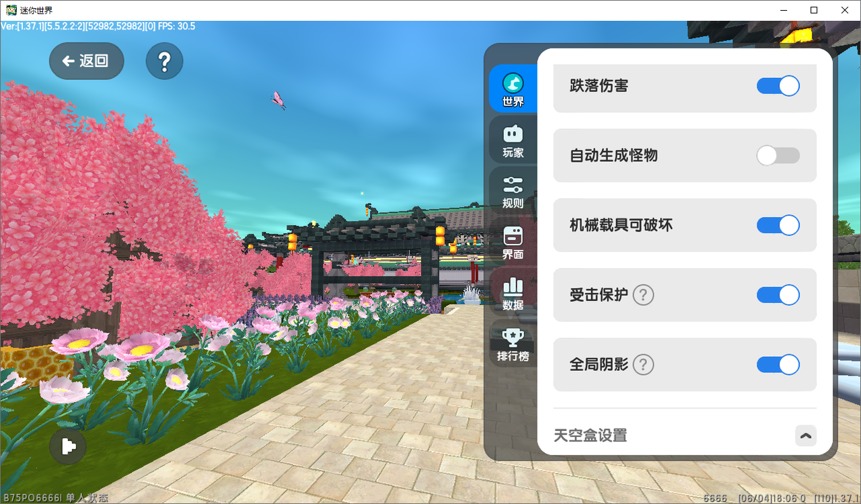Image resolution: width=861 pixels, height=504 pixels.
Task: Click the round question mark help button
Action: (x=164, y=61)
